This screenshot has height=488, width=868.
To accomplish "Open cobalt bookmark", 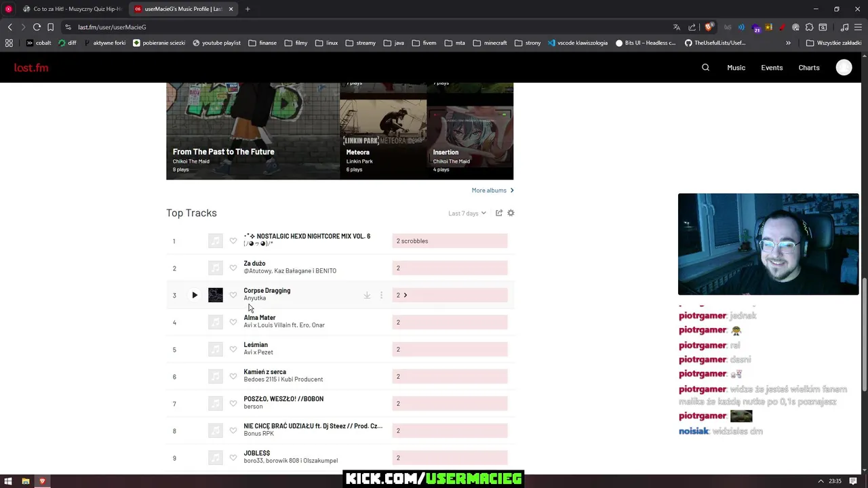I will 39,43.
